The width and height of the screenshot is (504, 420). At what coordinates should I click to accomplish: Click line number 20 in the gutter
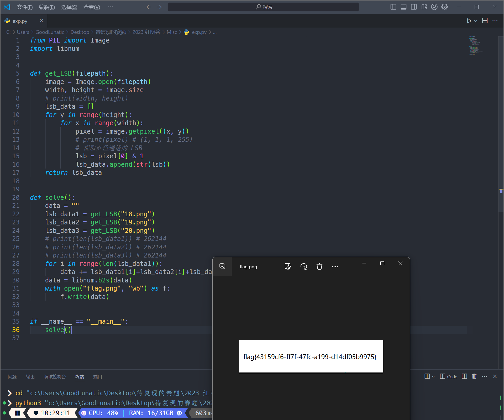[x=16, y=197]
